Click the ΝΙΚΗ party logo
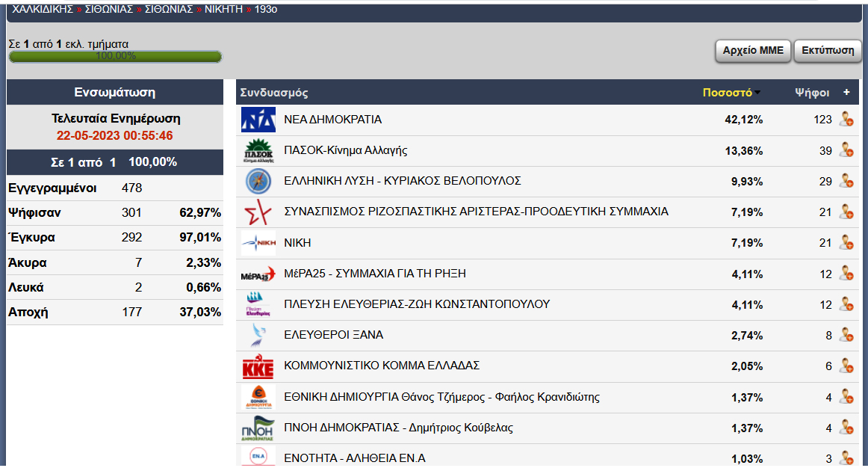This screenshot has height=468, width=868. (258, 242)
